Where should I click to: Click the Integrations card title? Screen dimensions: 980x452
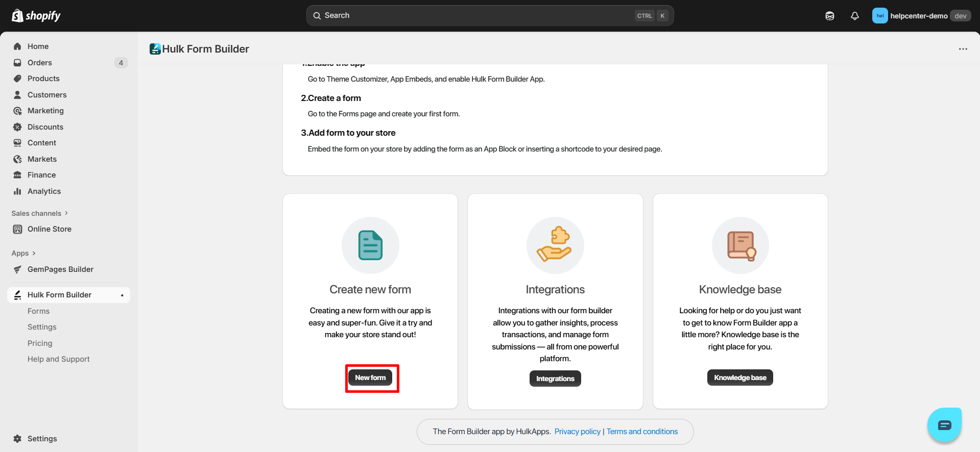tap(555, 290)
